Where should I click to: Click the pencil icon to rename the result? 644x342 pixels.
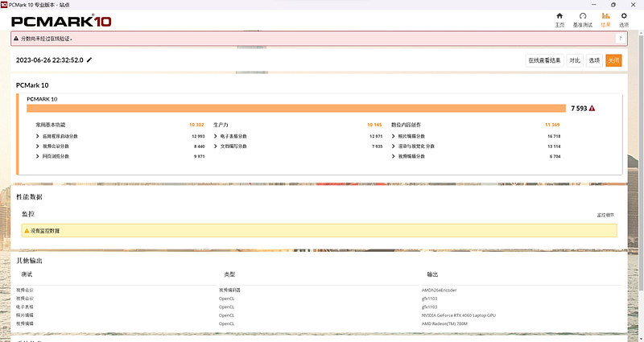pos(89,60)
